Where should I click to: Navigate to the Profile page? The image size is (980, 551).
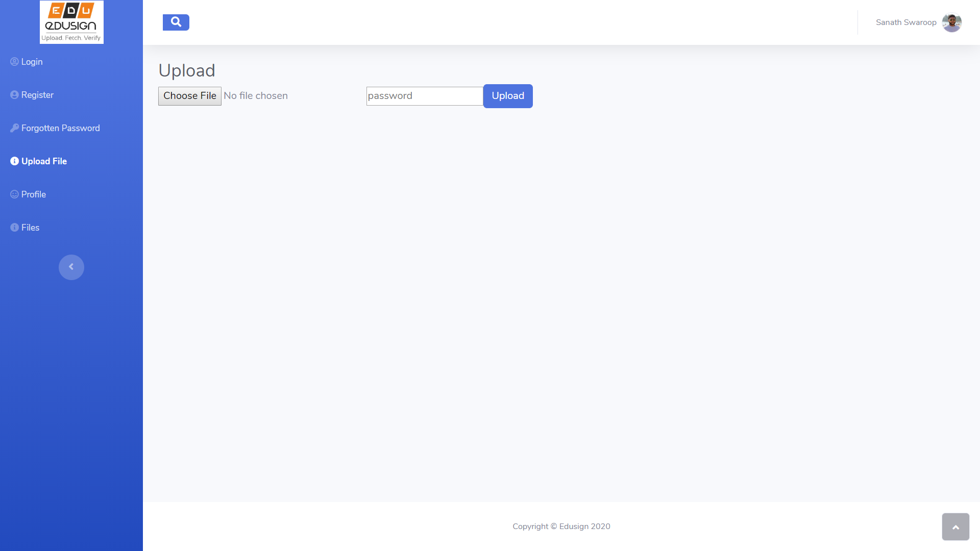(x=34, y=194)
